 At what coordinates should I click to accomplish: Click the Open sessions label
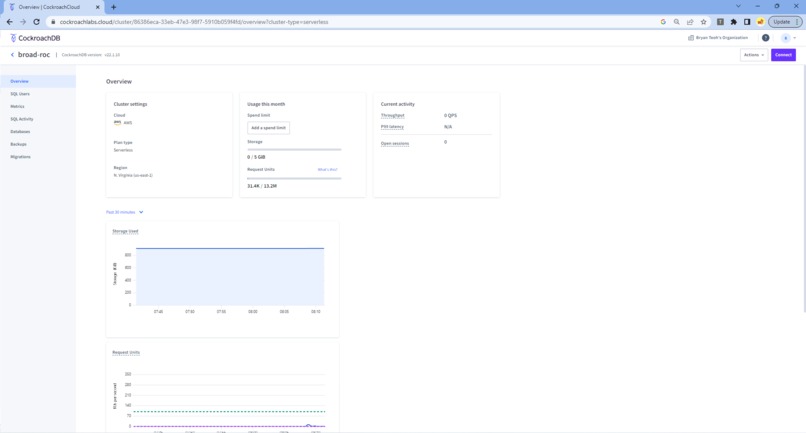pyautogui.click(x=395, y=143)
